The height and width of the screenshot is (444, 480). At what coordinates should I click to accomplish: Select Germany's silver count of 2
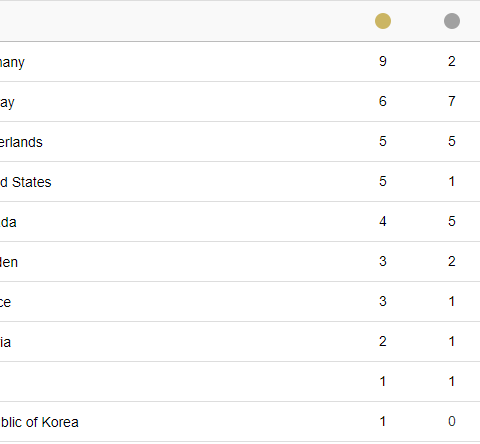[452, 61]
